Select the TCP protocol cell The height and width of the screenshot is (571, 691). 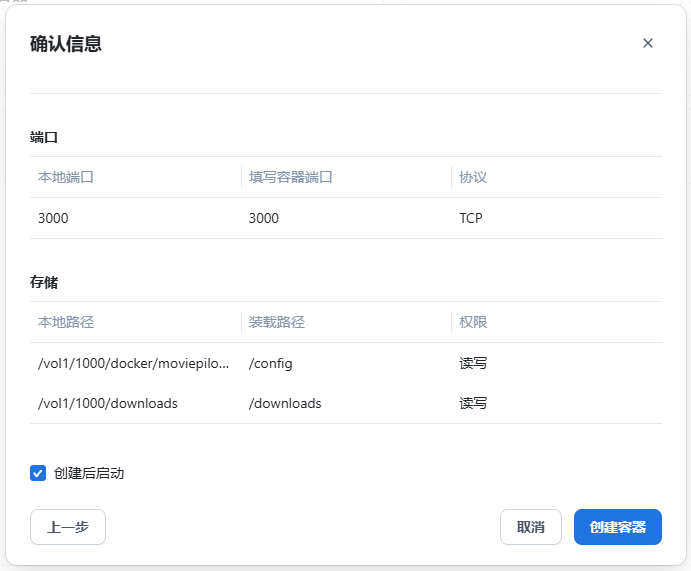click(x=471, y=218)
